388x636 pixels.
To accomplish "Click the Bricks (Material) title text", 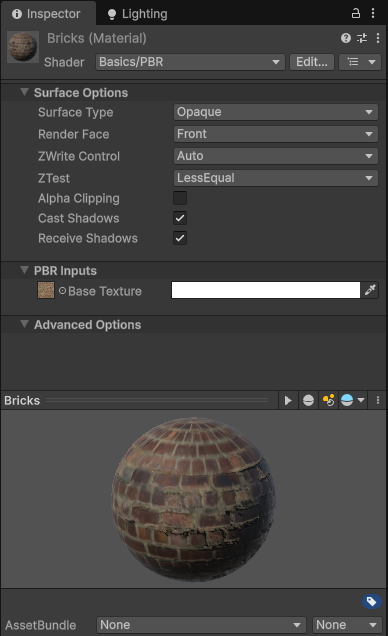I will (x=96, y=38).
